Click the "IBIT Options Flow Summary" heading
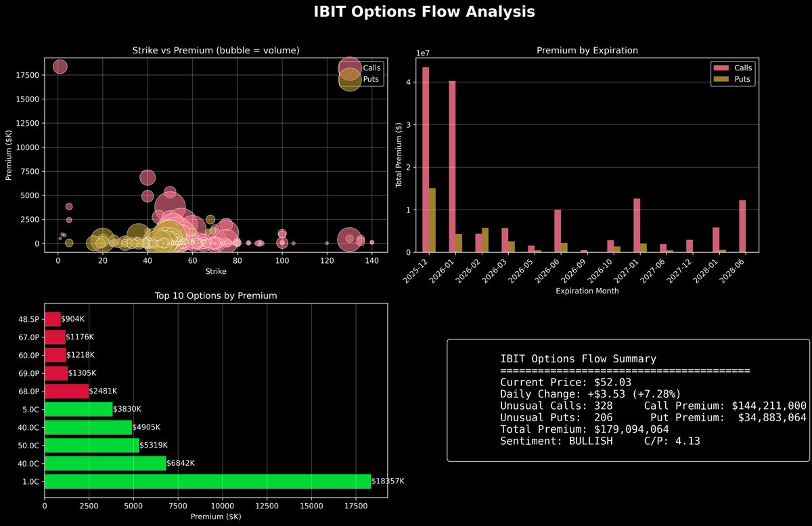 [578, 359]
